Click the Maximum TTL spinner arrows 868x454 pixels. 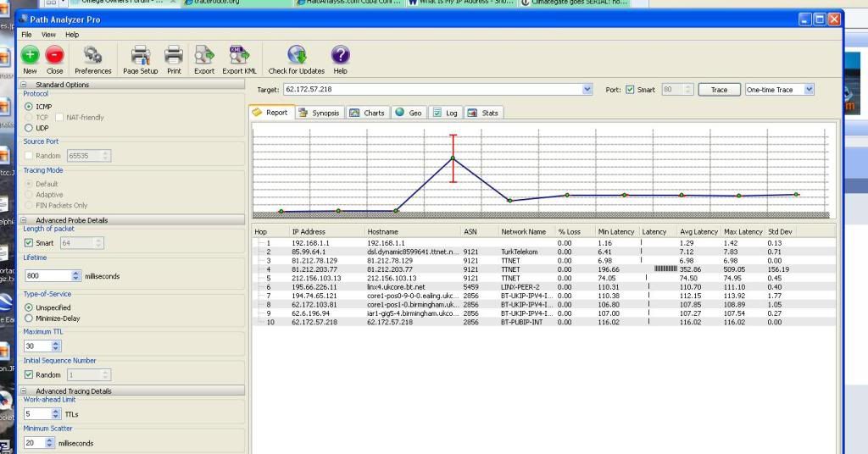point(55,346)
